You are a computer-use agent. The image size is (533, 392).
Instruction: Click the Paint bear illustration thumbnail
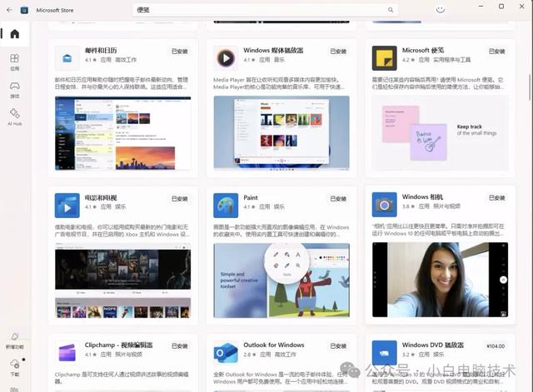coord(281,280)
